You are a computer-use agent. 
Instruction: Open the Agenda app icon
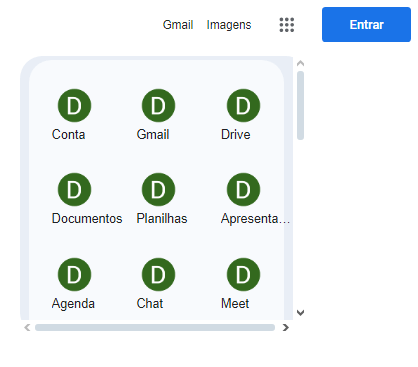pyautogui.click(x=74, y=274)
